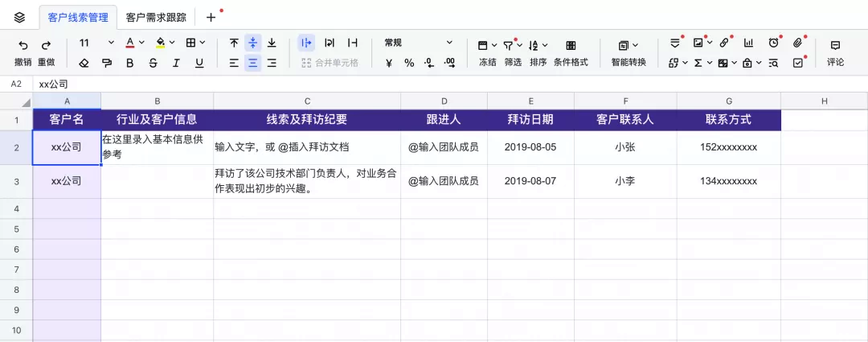Click increase decimal places icon

[x=449, y=64]
